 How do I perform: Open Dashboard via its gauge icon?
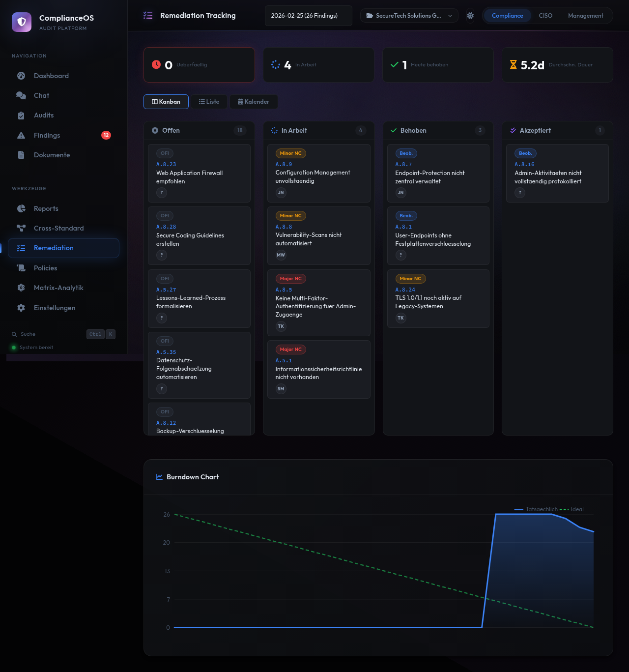(21, 76)
